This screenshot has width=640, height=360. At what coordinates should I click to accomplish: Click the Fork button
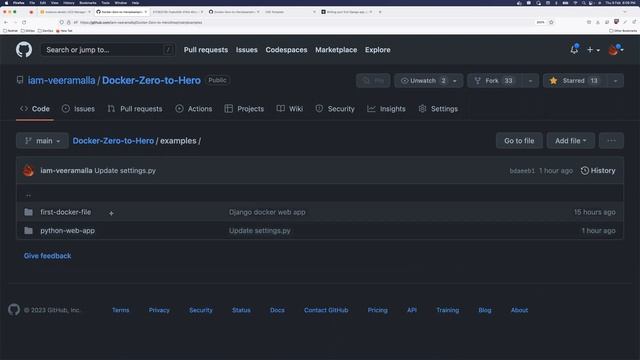[495, 81]
